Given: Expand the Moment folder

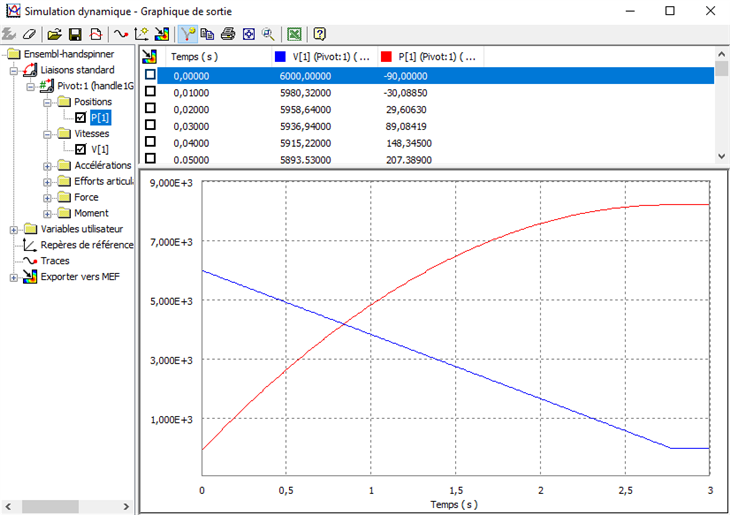Looking at the screenshot, I should pos(47,214).
